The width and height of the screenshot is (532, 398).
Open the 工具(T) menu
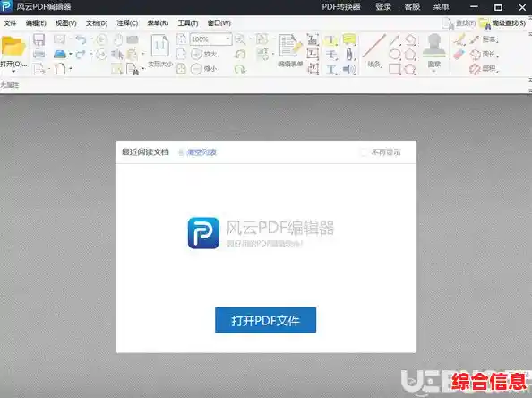pyautogui.click(x=188, y=23)
